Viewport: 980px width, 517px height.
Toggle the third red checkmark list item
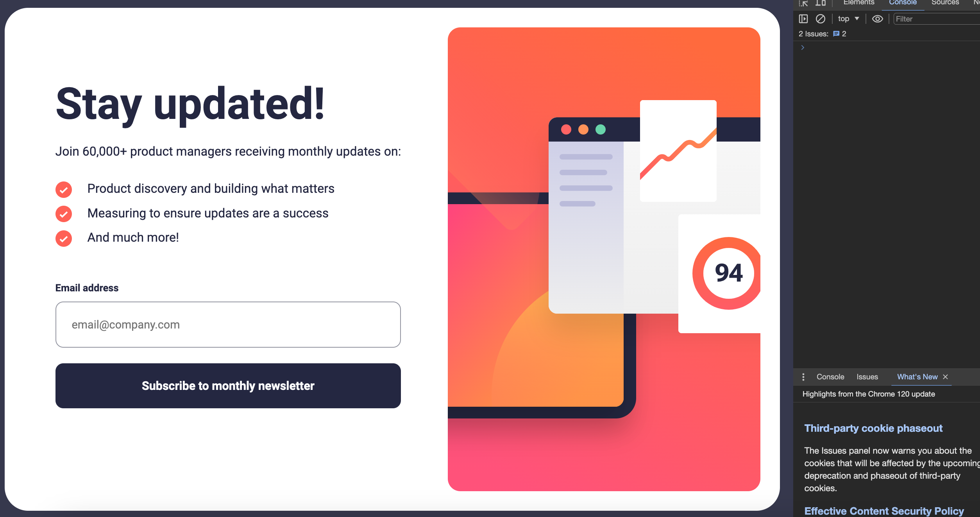(64, 238)
